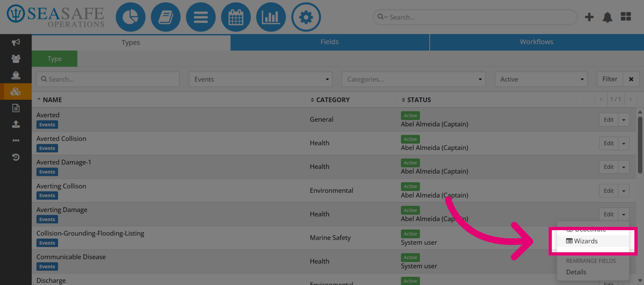Click the Averting Damage name
The image size is (644, 285).
coord(62,210)
